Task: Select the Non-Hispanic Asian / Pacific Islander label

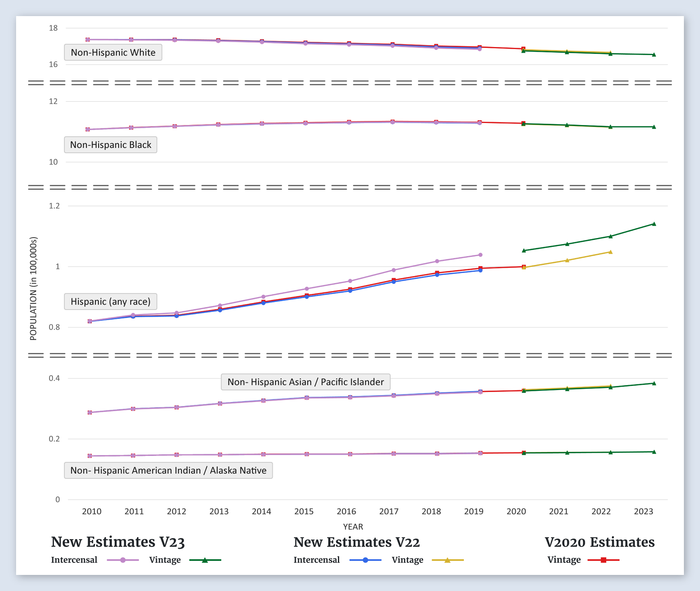Action: click(x=305, y=382)
